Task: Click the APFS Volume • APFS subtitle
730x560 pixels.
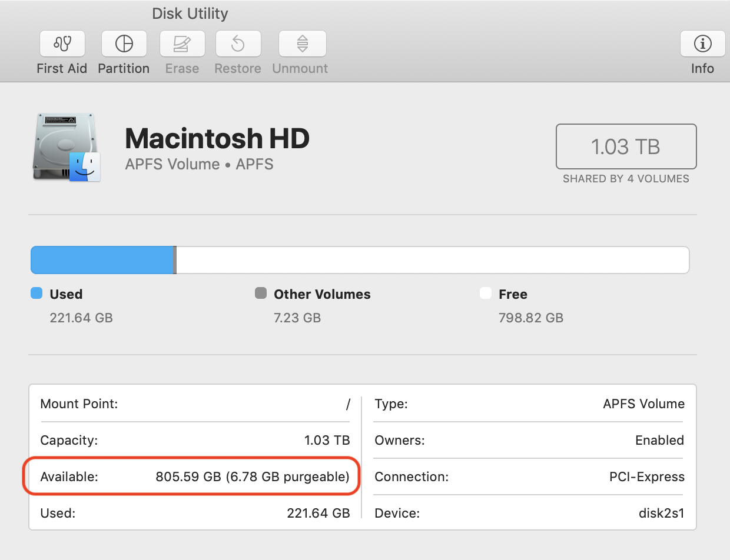Action: [200, 164]
